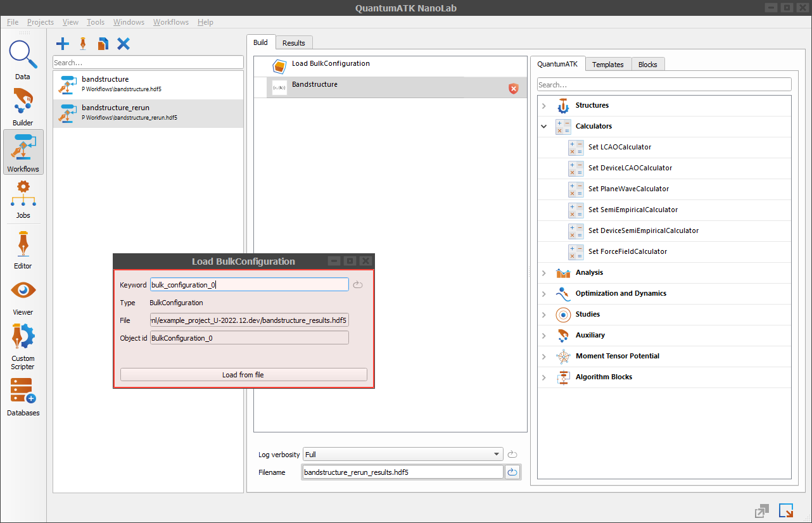Collapse the Calculators category
This screenshot has height=523, width=812.
(544, 127)
